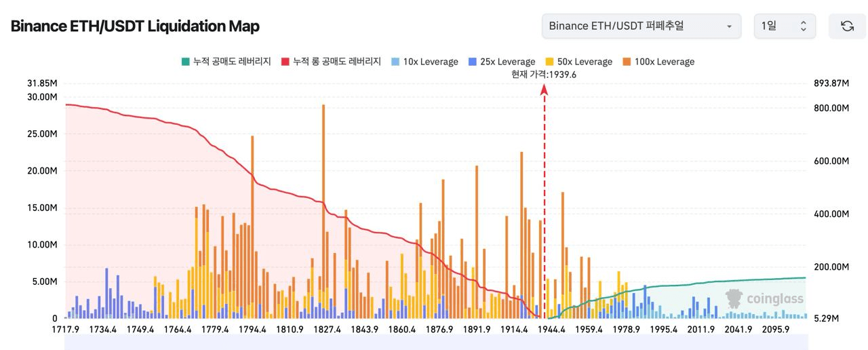
Task: Open the Binance ETH/USDT 퍼페추얼 pair dropdown
Action: [x=642, y=26]
